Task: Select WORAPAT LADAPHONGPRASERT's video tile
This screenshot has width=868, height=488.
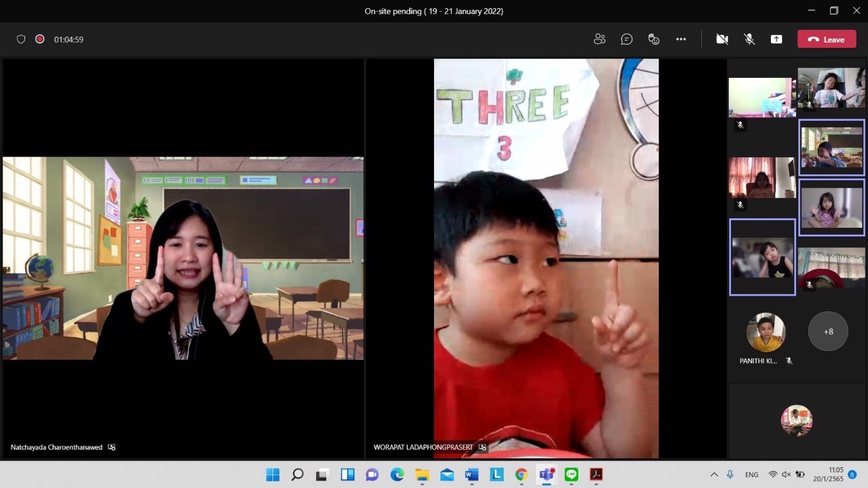Action: [x=546, y=258]
